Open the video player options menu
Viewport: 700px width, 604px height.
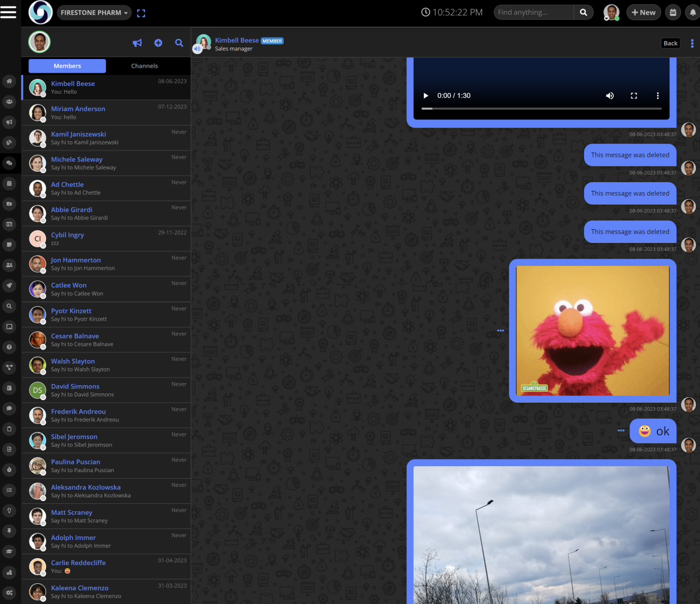coord(657,95)
